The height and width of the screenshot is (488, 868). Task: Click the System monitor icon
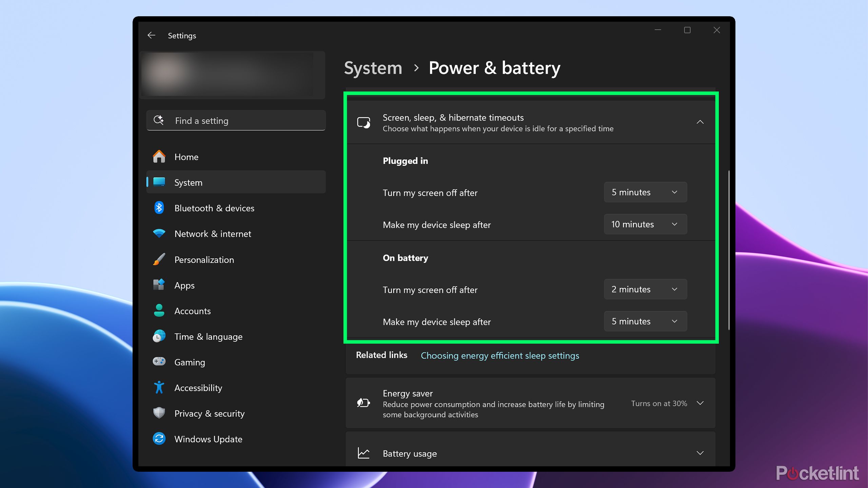(159, 182)
